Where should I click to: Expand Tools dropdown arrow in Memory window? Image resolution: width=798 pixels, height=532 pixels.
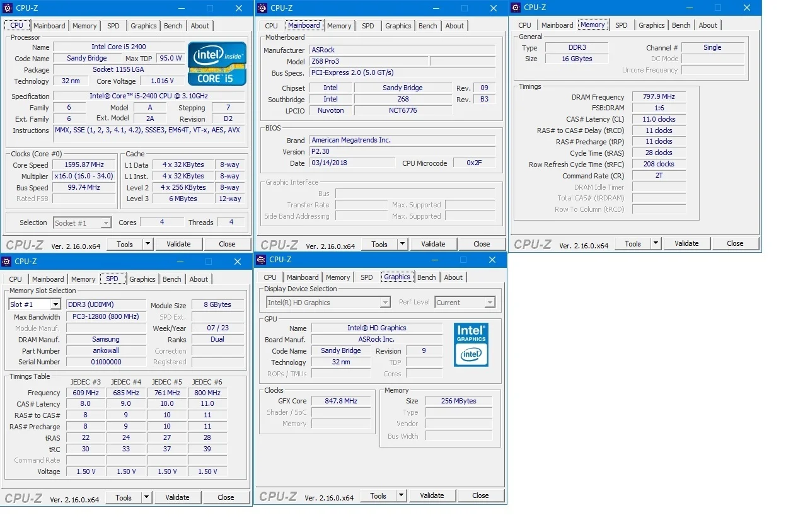(x=656, y=243)
